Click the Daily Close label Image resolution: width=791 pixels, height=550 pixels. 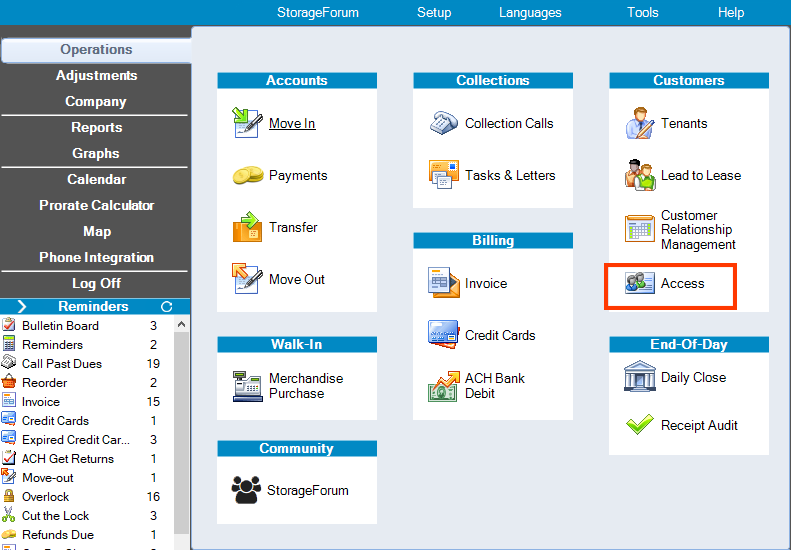click(694, 377)
